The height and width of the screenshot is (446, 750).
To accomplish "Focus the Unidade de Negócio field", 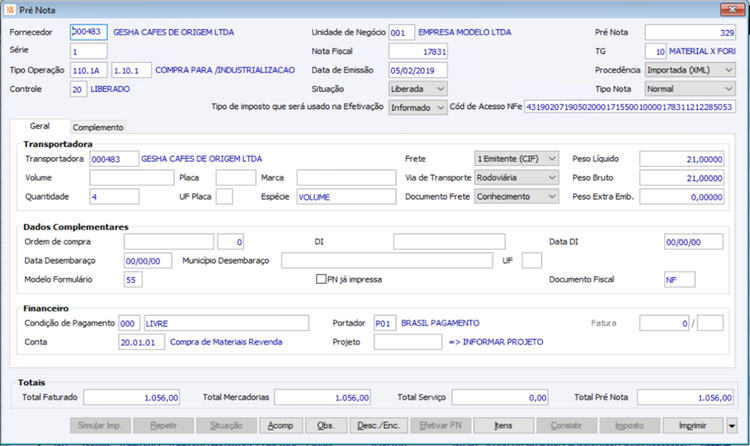I will click(401, 33).
